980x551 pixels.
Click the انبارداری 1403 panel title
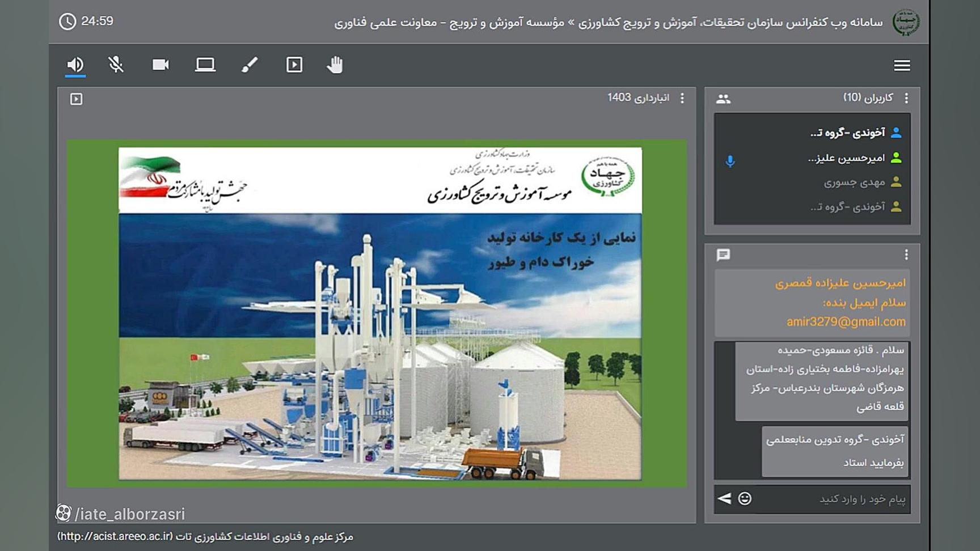click(x=638, y=98)
